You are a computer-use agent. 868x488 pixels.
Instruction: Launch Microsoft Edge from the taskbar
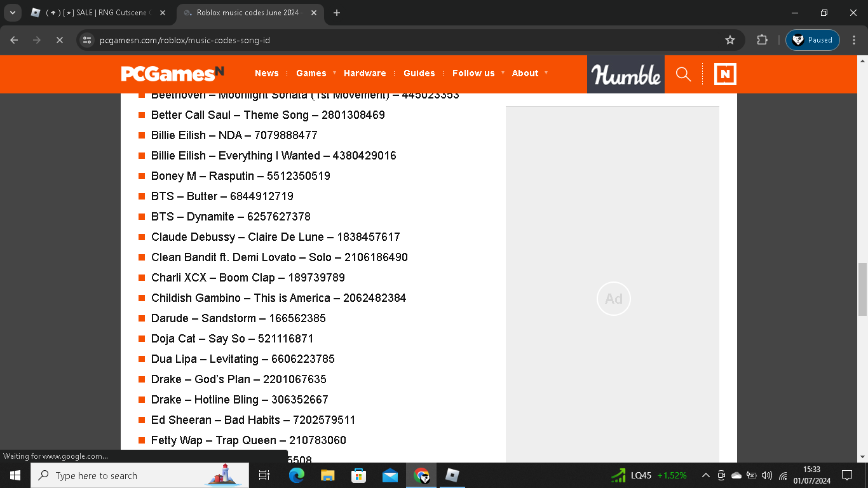pyautogui.click(x=296, y=475)
